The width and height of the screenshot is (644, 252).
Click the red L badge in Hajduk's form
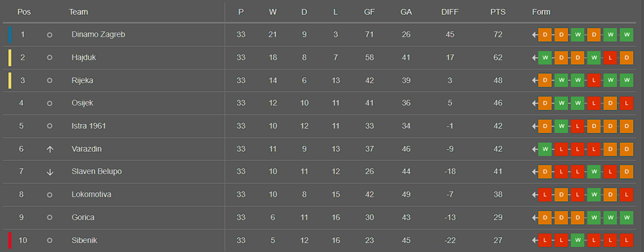[x=610, y=58]
